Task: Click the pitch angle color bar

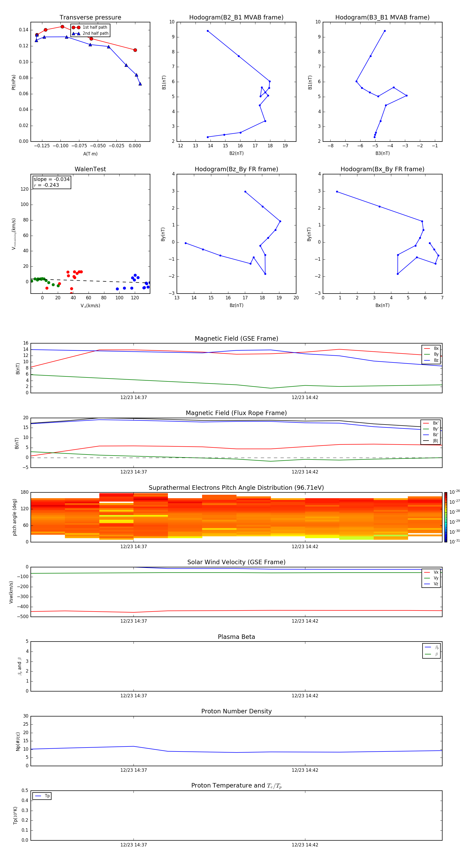Action: (x=446, y=517)
